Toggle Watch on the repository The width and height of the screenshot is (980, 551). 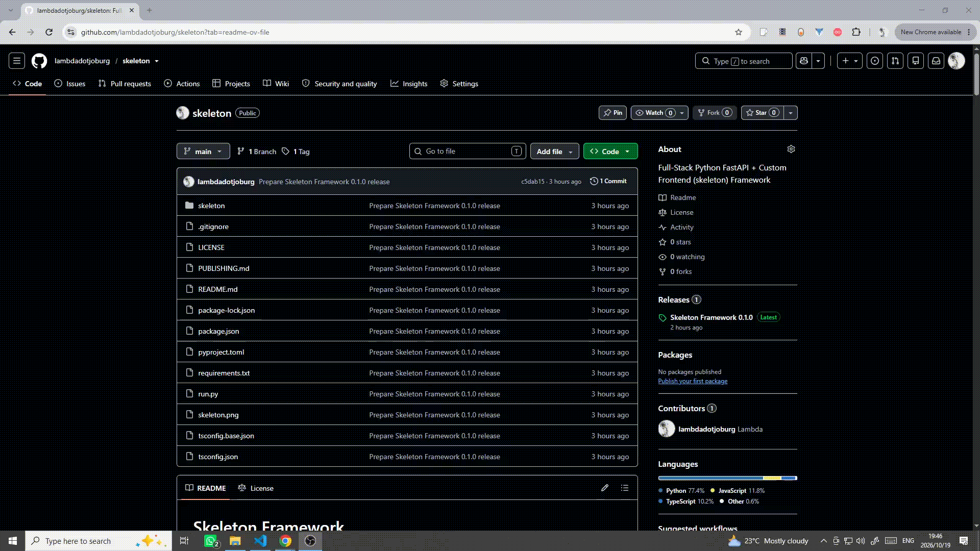(659, 113)
